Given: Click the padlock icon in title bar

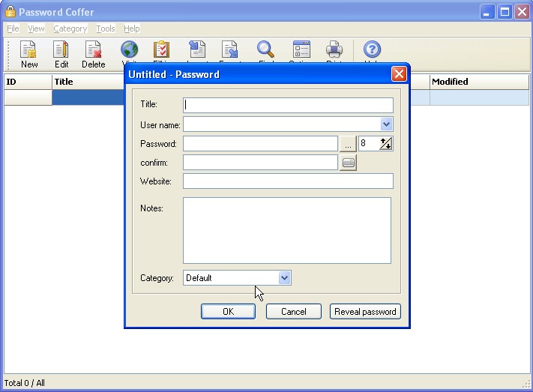Looking at the screenshot, I should pos(10,11).
